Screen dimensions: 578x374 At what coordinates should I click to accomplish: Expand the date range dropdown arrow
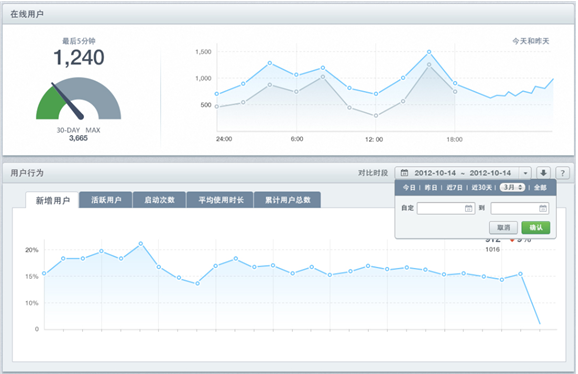pyautogui.click(x=525, y=173)
